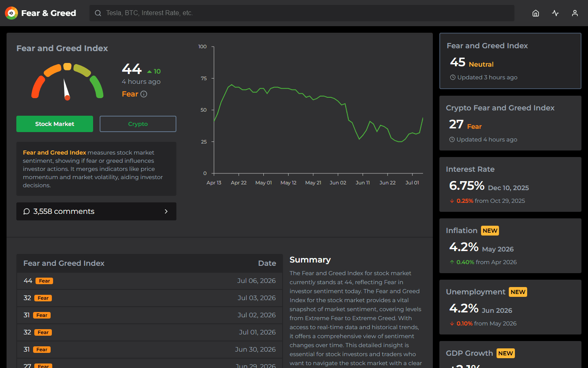Click the NEW badge on Inflation
Viewport: 588px width, 368px height.
click(x=490, y=231)
